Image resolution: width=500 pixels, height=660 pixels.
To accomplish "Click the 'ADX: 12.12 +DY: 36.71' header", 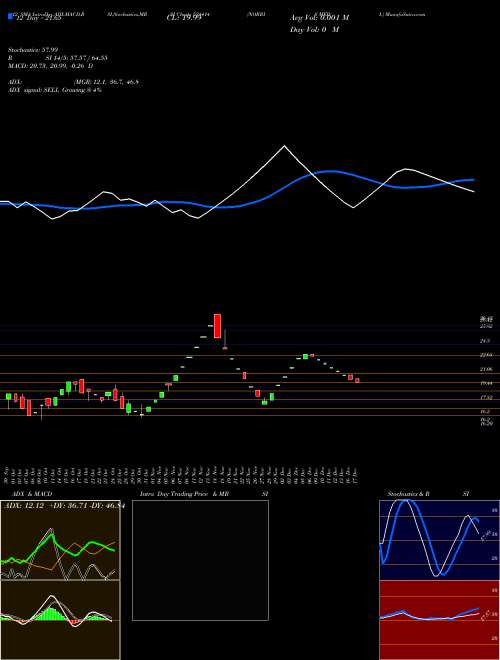I will click(62, 505).
